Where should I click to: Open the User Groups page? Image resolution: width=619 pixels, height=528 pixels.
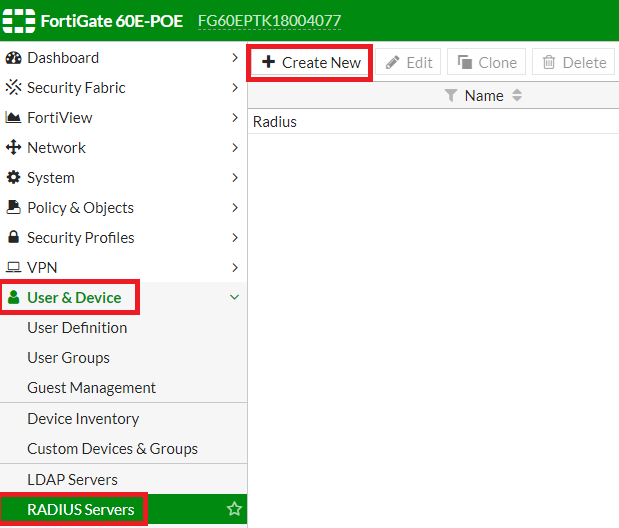coord(68,358)
